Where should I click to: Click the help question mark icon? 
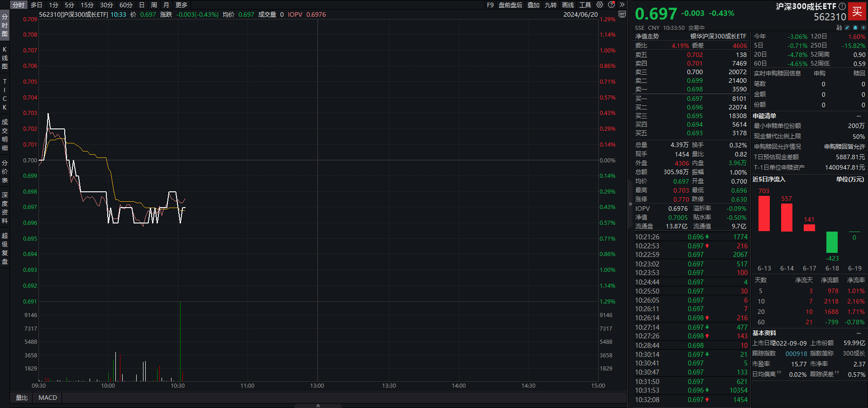pos(611,5)
